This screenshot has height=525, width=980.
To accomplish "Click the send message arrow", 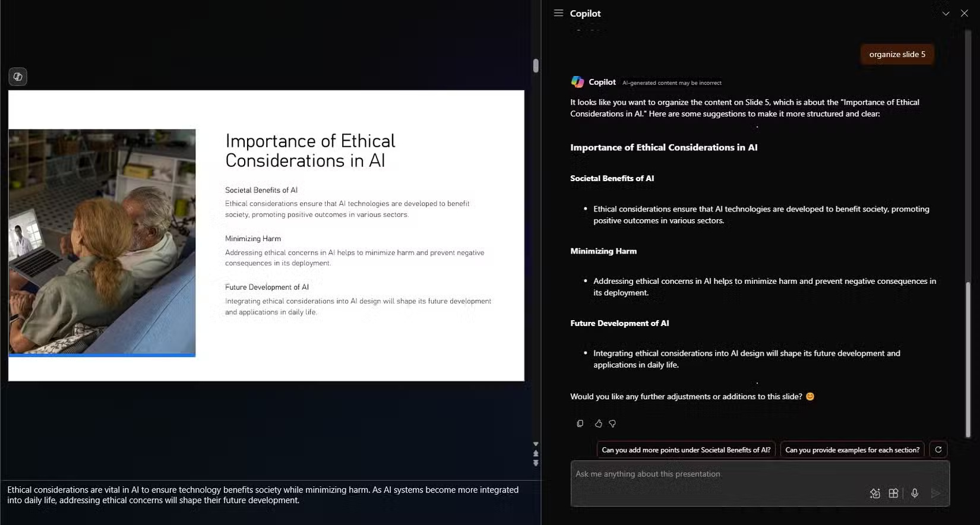I will (935, 493).
